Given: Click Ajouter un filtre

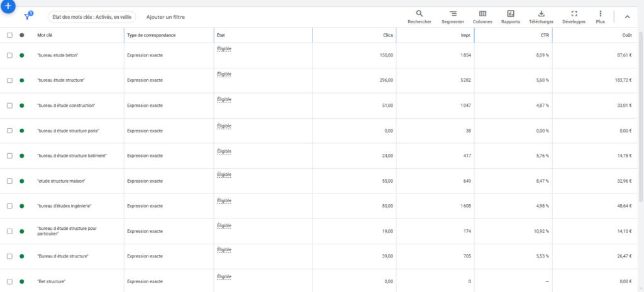Looking at the screenshot, I should pyautogui.click(x=165, y=17).
